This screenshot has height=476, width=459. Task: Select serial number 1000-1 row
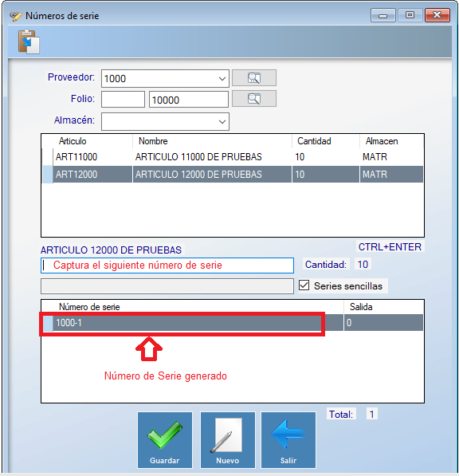233,322
